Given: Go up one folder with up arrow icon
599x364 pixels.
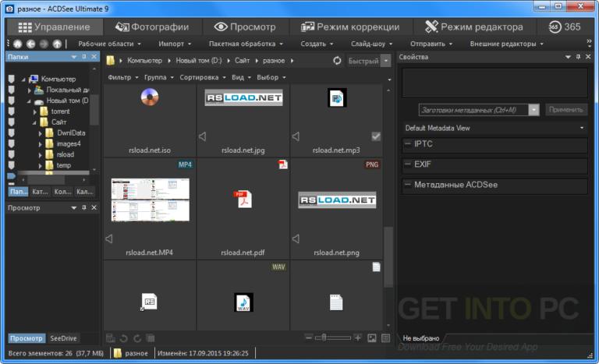Looking at the screenshot, I should [57, 44].
